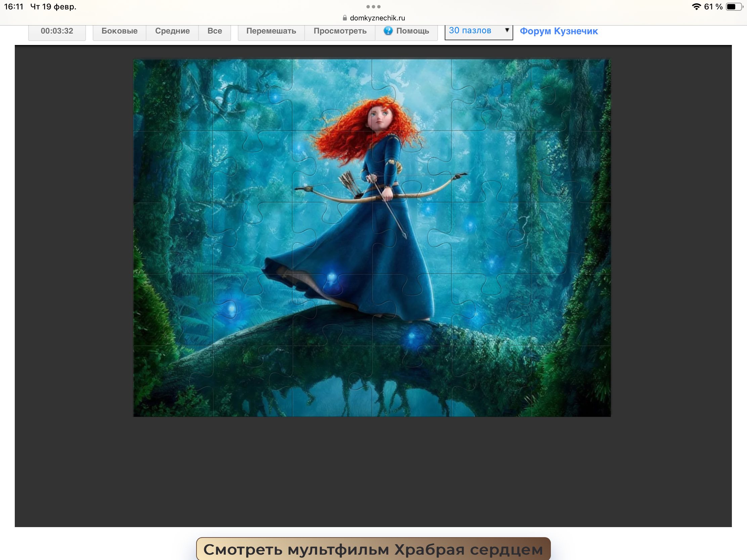The height and width of the screenshot is (560, 747).
Task: Click the 00:03:32 timer display
Action: tap(57, 31)
